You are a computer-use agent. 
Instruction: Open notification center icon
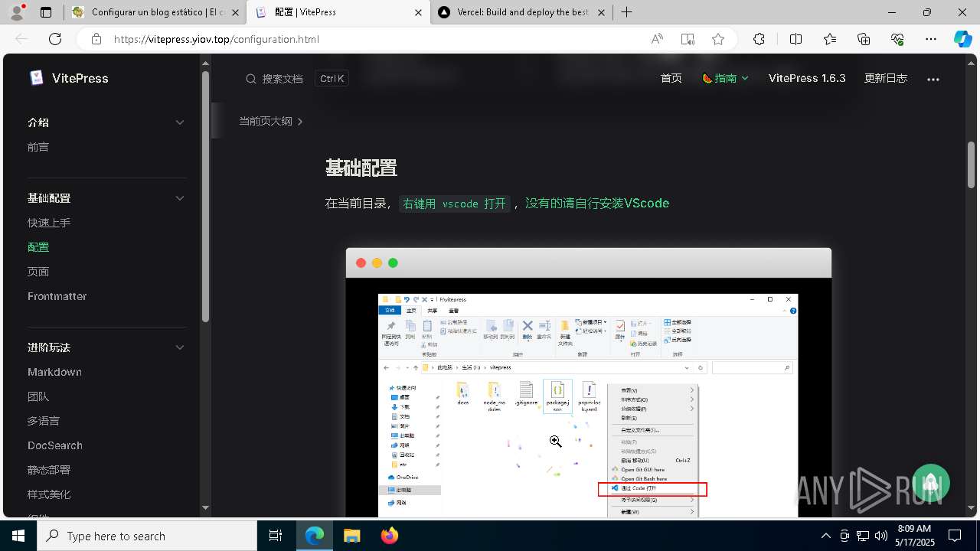point(955,536)
